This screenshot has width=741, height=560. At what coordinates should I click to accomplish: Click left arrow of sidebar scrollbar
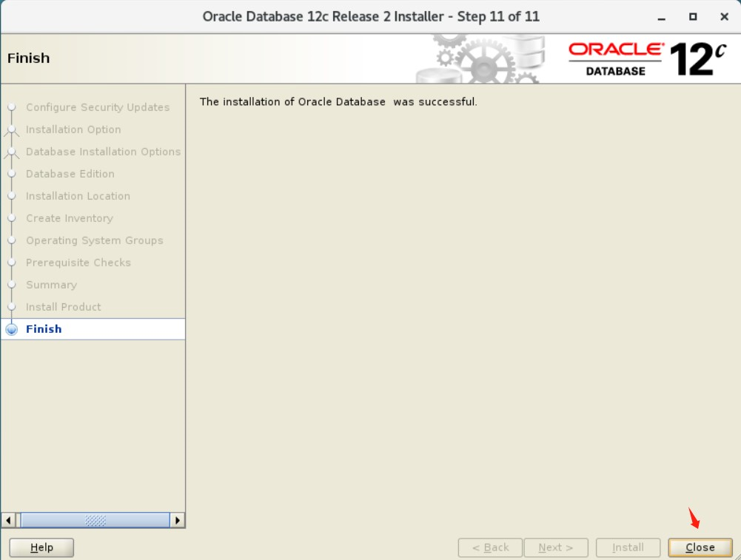(x=8, y=520)
